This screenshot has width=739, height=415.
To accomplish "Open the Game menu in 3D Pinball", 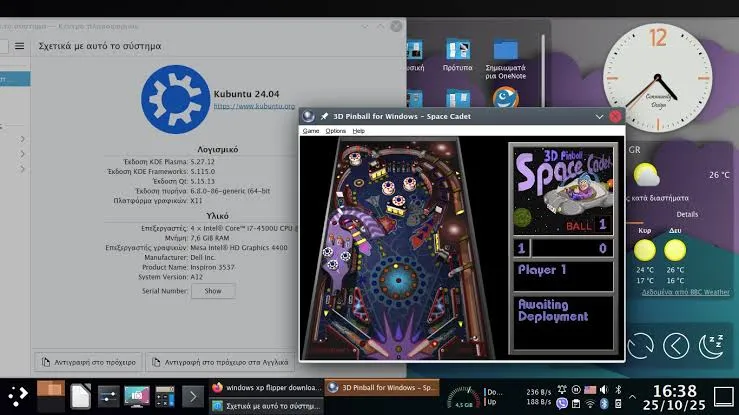I will [311, 131].
